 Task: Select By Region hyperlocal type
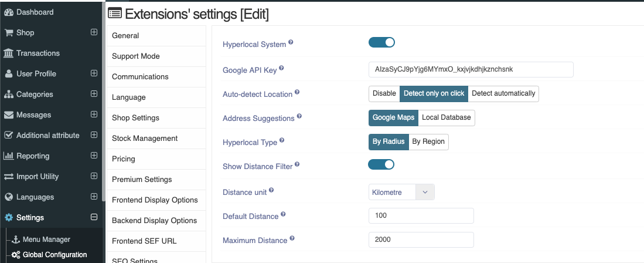click(x=428, y=141)
